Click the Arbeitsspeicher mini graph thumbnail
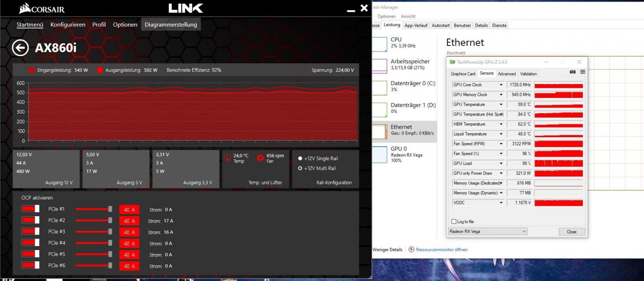 point(380,66)
